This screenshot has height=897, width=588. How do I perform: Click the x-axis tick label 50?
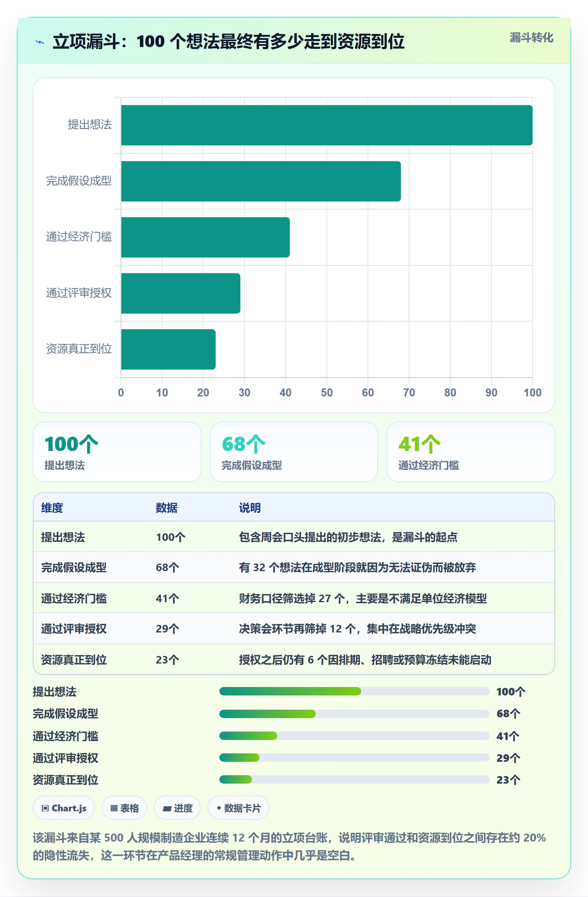[x=327, y=393]
